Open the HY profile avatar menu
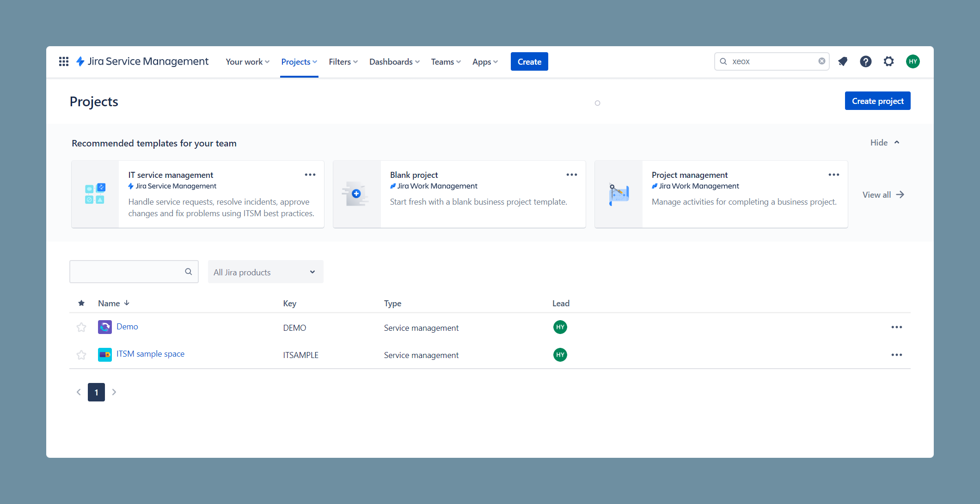This screenshot has height=504, width=980. [913, 61]
